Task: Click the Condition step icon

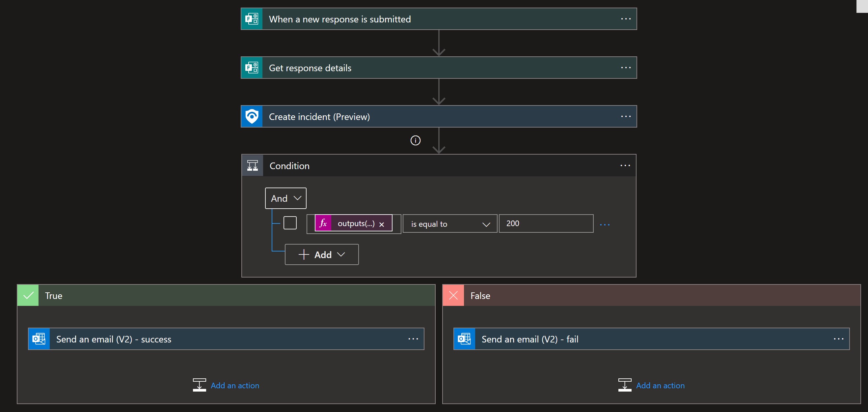Action: pos(252,165)
